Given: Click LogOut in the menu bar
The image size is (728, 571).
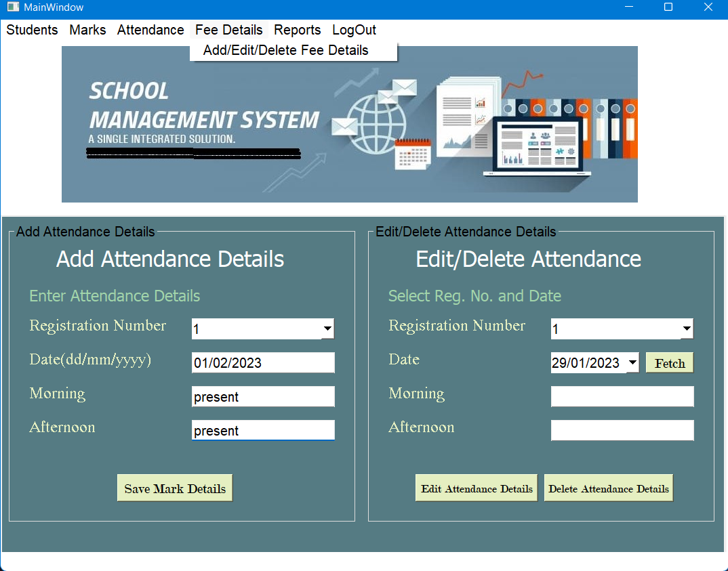Looking at the screenshot, I should click(x=353, y=30).
